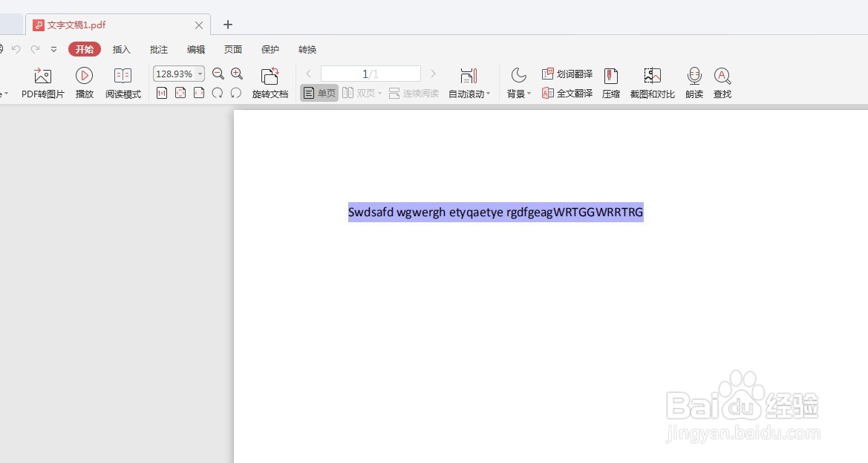
Task: Expand 自动滚动 dropdown arrow
Action: pos(489,94)
